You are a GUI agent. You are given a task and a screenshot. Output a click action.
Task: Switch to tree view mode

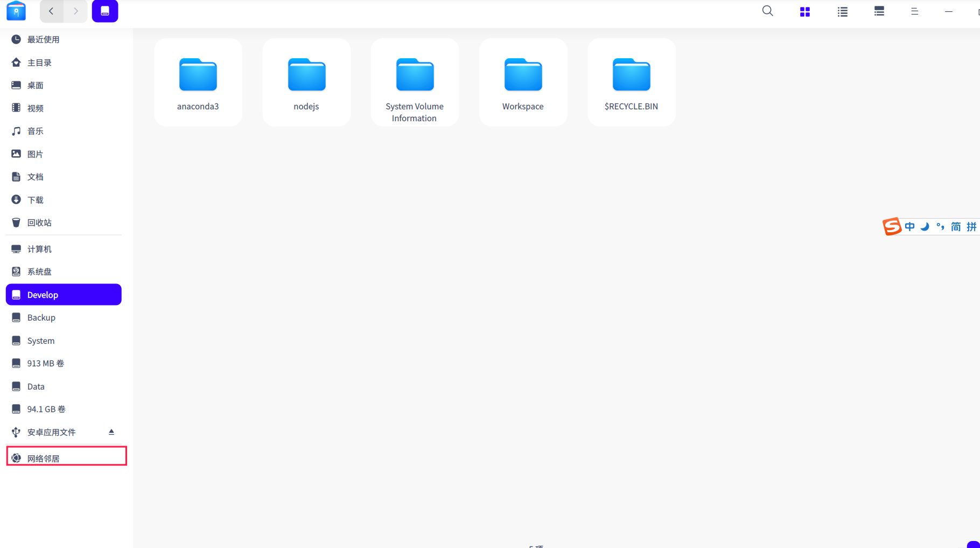click(879, 11)
